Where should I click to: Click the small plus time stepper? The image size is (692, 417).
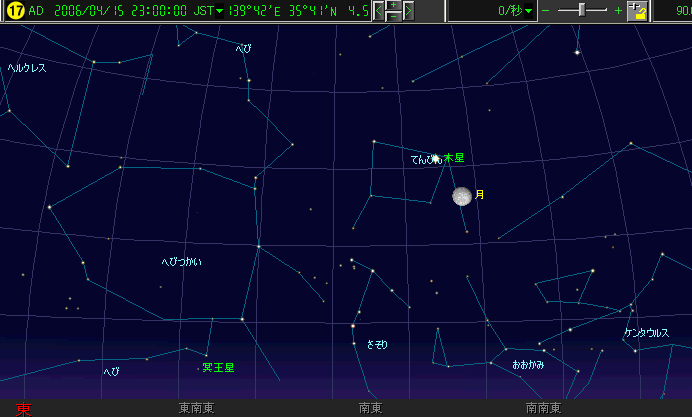[x=394, y=6]
